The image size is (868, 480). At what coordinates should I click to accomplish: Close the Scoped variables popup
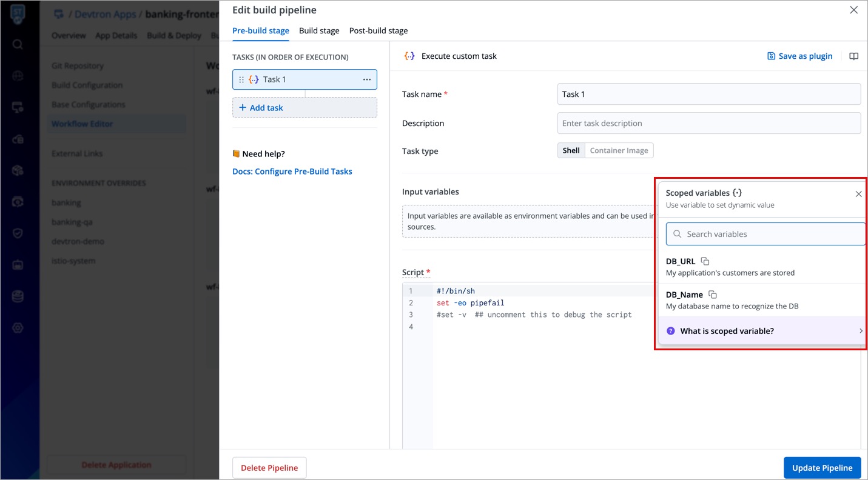(858, 194)
